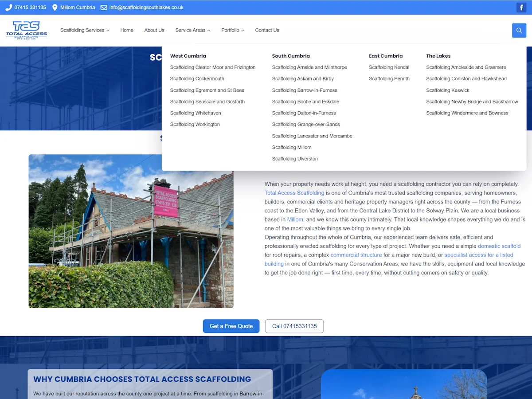Open Scaffolding Arnside and Milnthorpe
The image size is (532, 399).
click(x=309, y=67)
